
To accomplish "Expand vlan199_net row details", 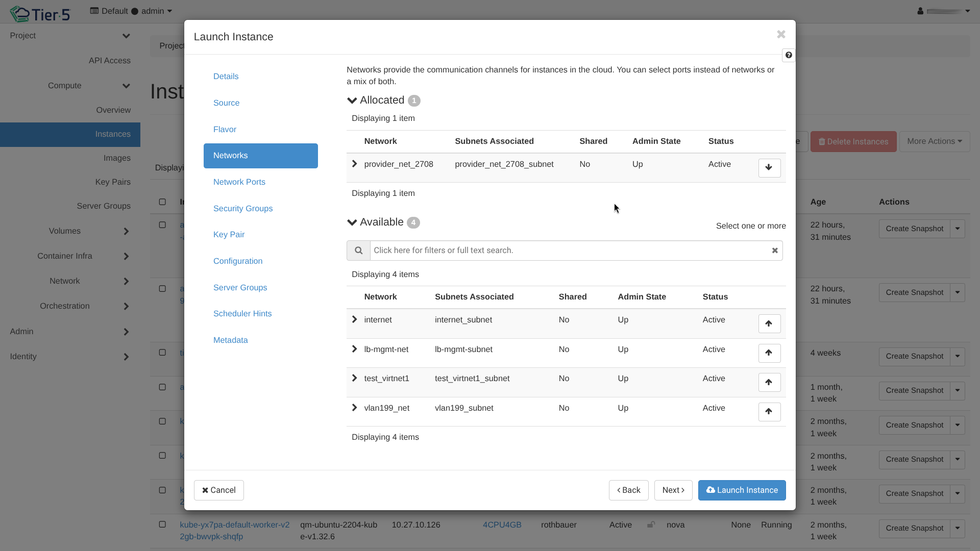I will [x=355, y=408].
